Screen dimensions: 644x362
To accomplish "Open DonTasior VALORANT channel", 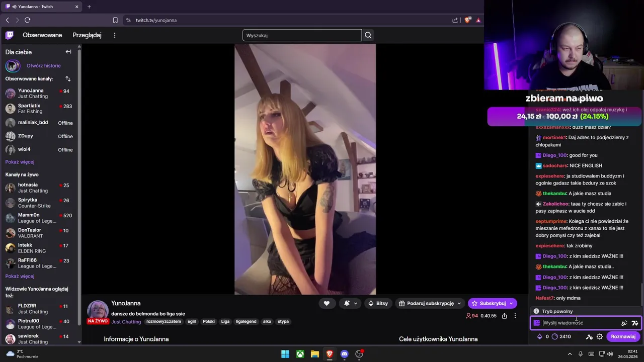I will coord(40,233).
